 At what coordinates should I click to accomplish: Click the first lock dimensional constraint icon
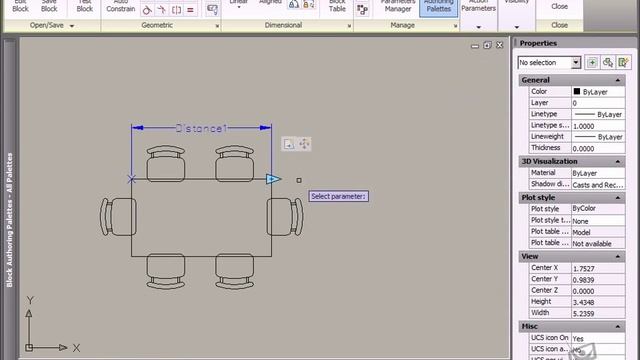pos(293,5)
